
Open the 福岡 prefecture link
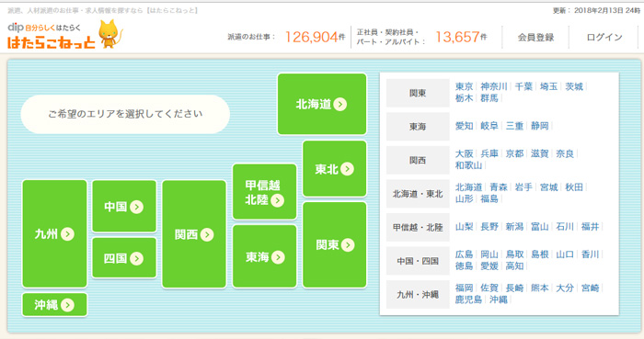tap(464, 288)
